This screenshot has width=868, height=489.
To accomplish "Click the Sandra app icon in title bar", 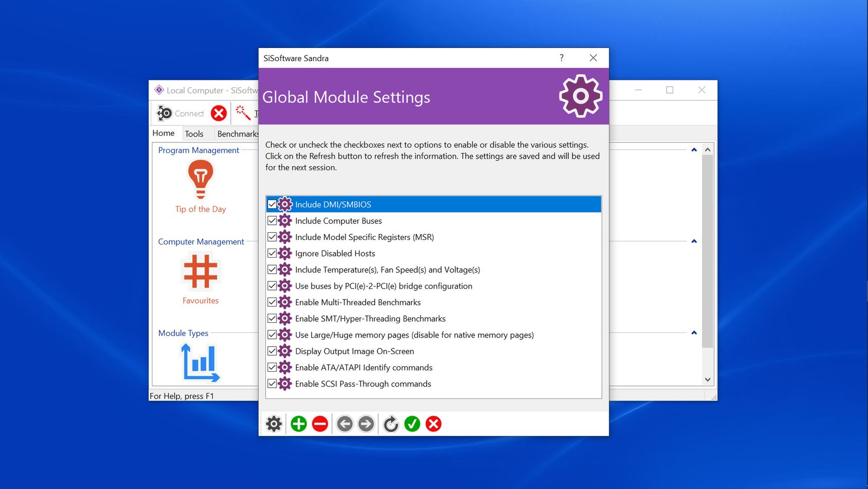I will [x=159, y=90].
